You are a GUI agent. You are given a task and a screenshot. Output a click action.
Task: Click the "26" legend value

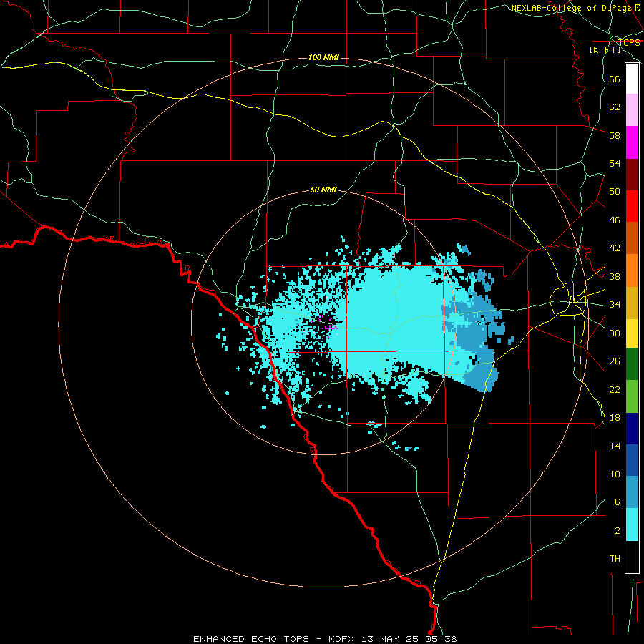click(x=615, y=361)
